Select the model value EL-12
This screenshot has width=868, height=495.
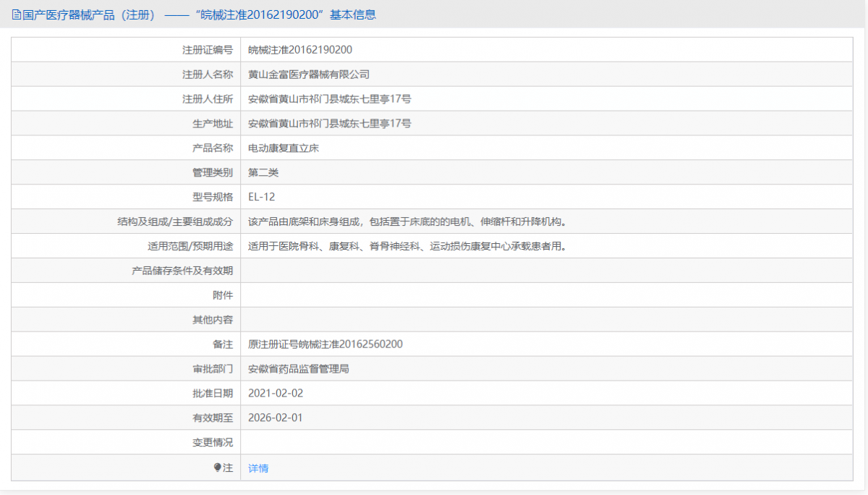click(262, 197)
